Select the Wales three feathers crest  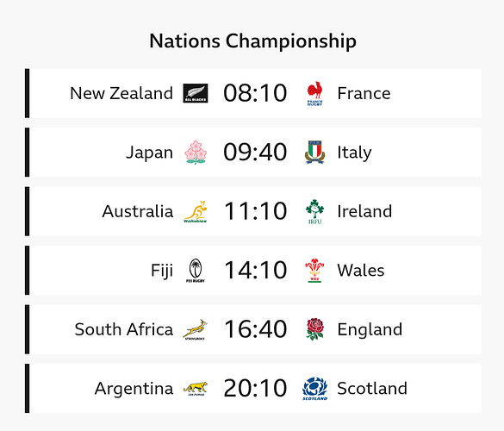click(314, 271)
